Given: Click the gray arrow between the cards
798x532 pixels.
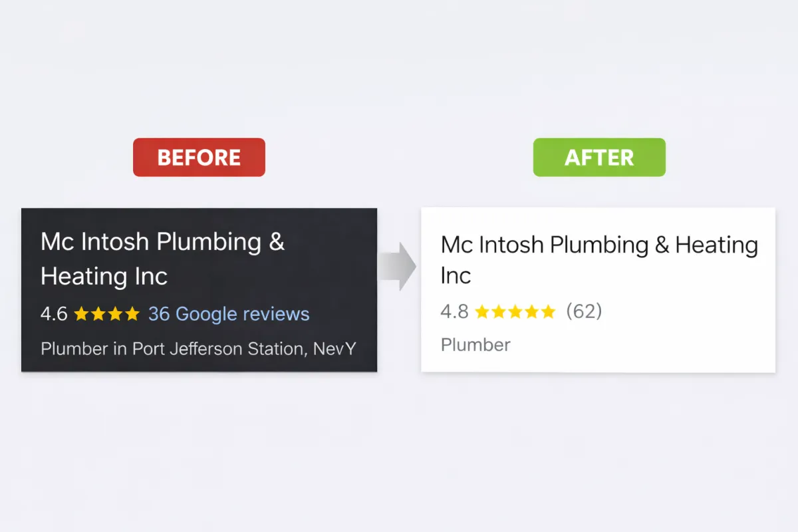Looking at the screenshot, I should (399, 266).
